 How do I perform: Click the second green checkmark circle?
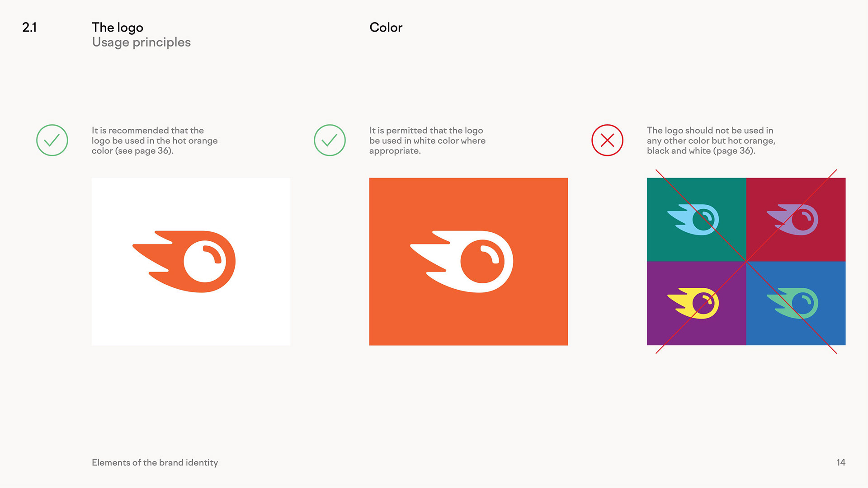(x=330, y=140)
